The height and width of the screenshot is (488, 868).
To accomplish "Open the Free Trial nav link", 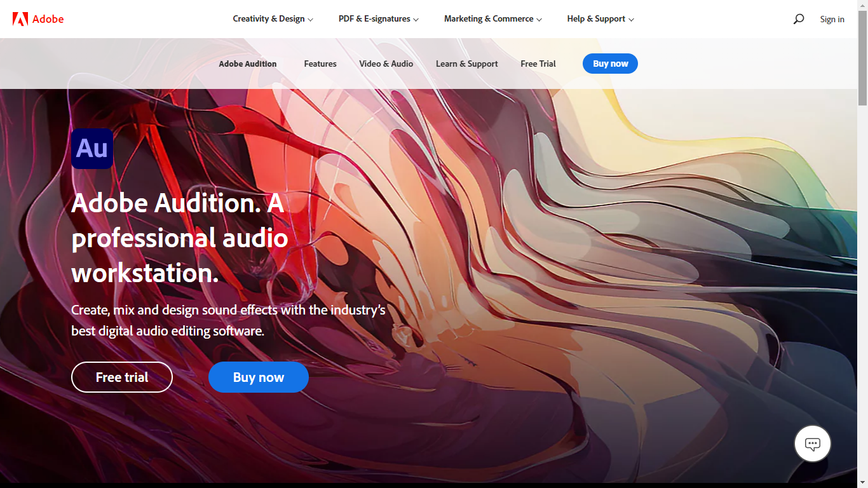I will [538, 64].
